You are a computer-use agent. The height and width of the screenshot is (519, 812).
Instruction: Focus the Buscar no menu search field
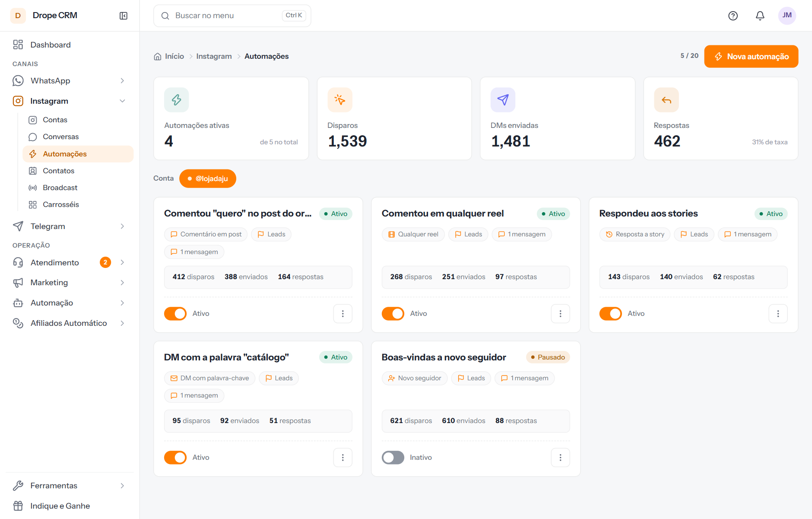point(232,16)
